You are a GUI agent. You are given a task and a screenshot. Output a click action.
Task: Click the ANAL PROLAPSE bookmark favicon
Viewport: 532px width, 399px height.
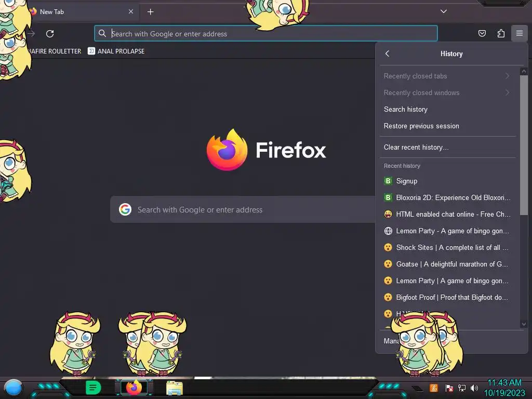[x=91, y=51]
